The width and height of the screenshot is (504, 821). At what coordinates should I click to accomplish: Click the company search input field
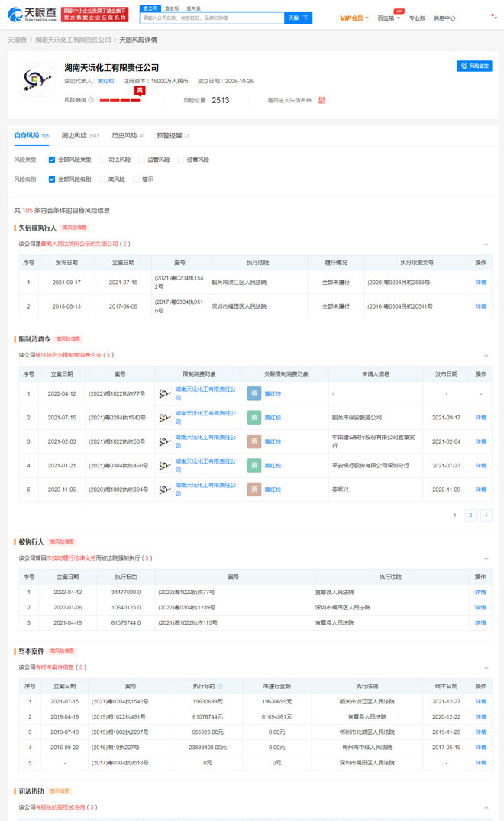212,18
